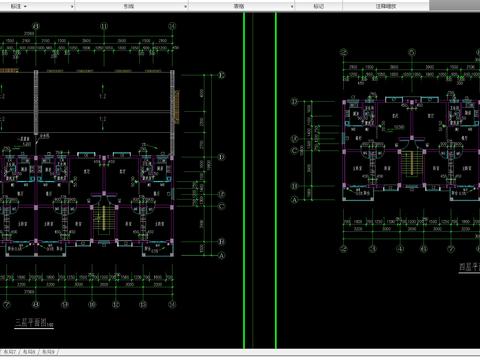Click the 注释缩放 annotation scaling panel title

(x=386, y=6)
